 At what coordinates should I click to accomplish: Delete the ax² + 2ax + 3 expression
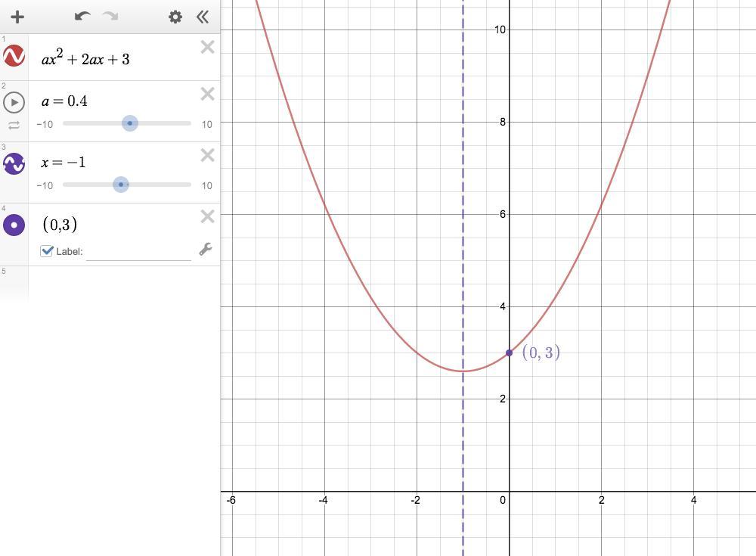207,47
